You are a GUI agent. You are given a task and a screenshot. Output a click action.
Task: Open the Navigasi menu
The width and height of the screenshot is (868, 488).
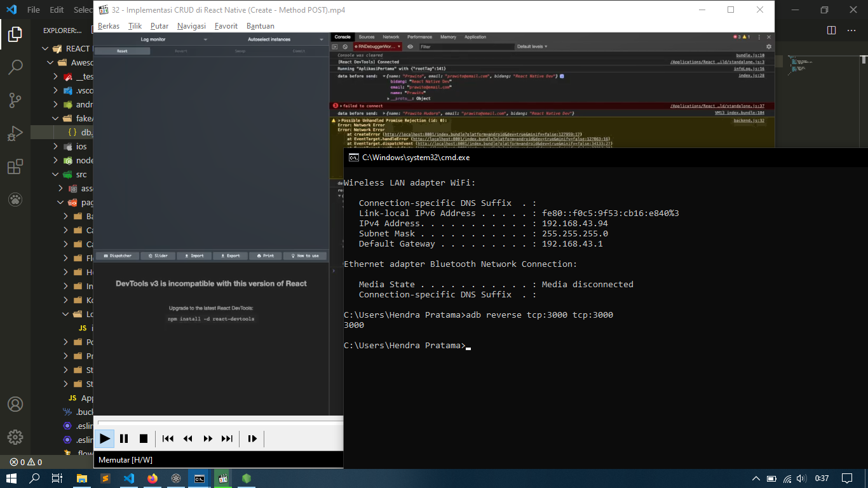191,26
